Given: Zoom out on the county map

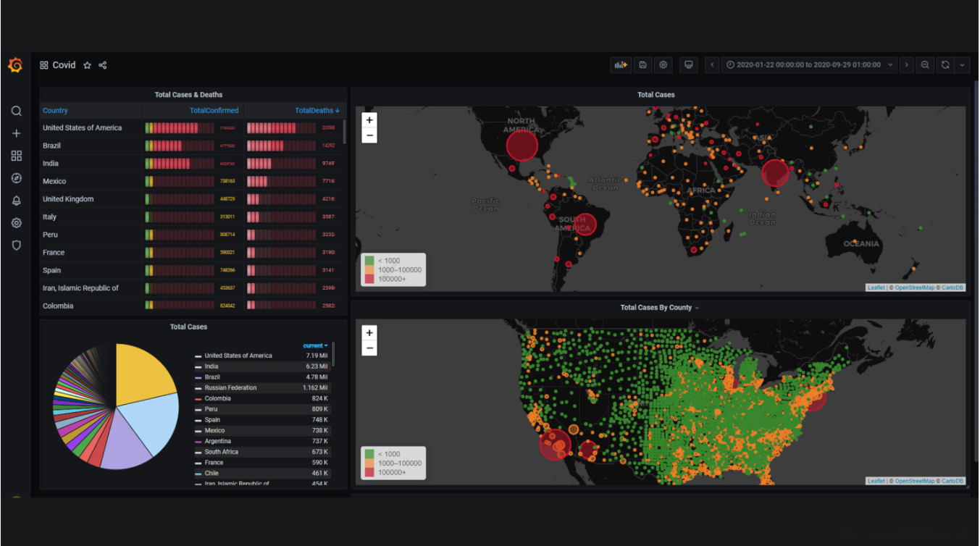Looking at the screenshot, I should (369, 348).
